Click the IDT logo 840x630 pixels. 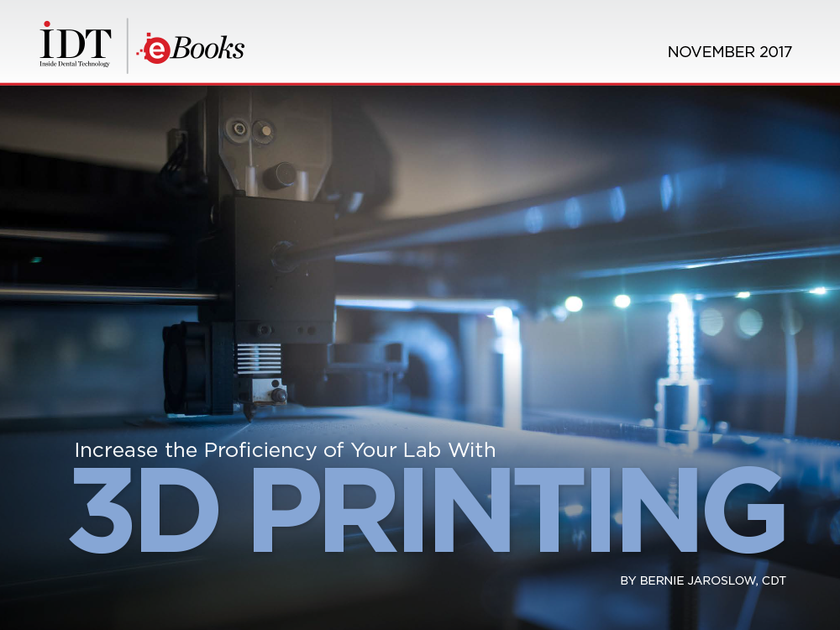(75, 41)
